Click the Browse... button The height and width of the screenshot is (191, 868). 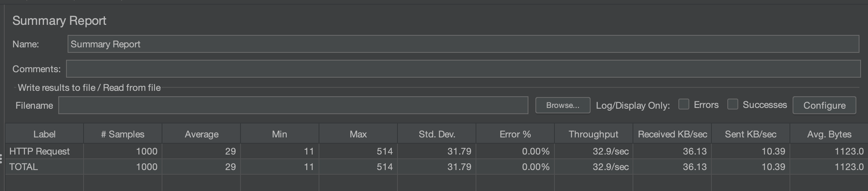pyautogui.click(x=563, y=105)
